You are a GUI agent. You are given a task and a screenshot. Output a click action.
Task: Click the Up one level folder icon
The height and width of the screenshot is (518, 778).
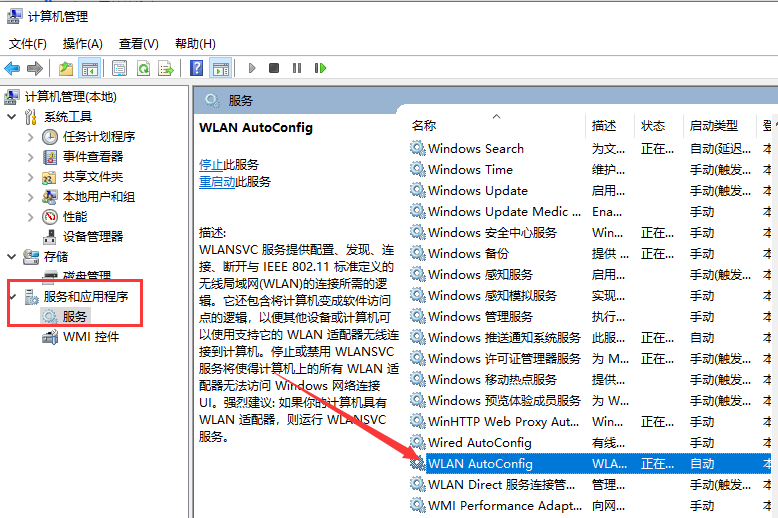pyautogui.click(x=66, y=68)
